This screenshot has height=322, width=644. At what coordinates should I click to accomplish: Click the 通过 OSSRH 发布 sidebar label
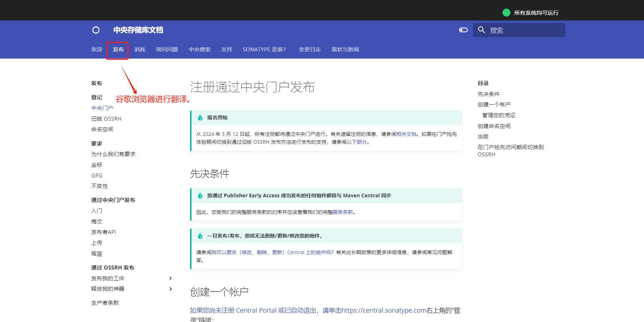[113, 268]
